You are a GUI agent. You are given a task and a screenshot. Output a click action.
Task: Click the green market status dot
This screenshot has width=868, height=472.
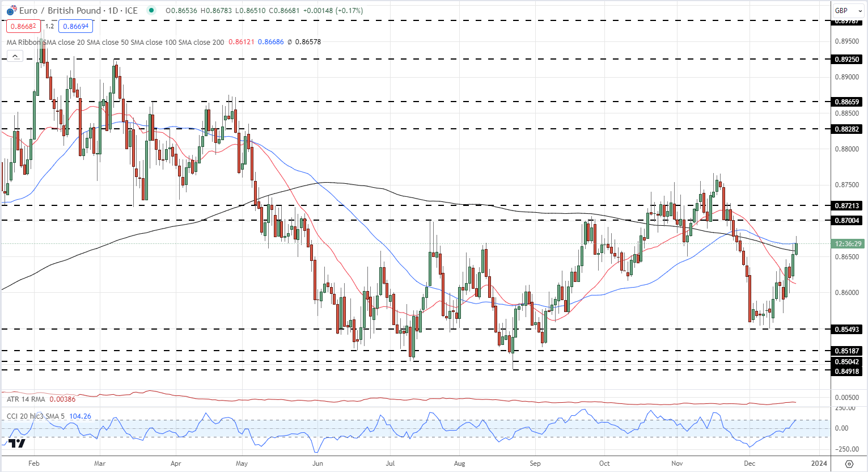coord(150,10)
